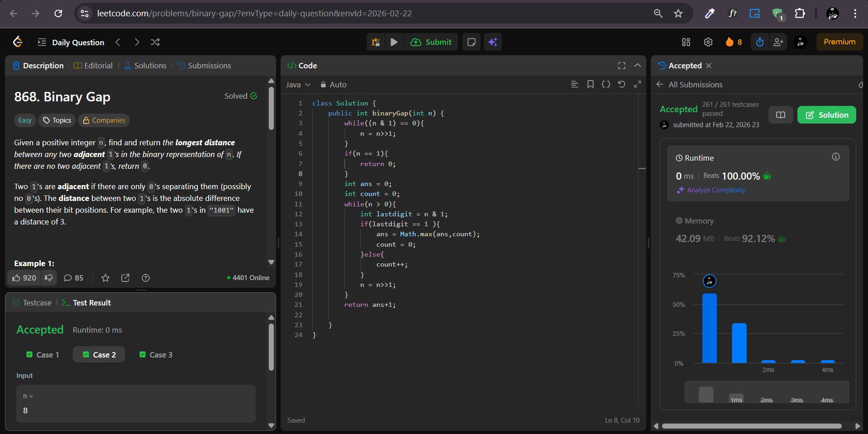The image size is (868, 434).
Task: Pick a random question with shuffle icon
Action: [x=155, y=42]
